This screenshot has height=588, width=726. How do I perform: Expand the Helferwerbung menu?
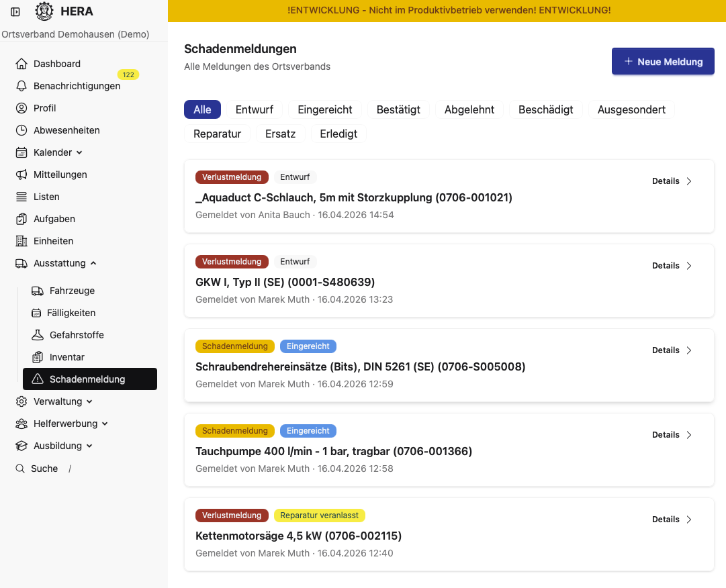(x=105, y=424)
